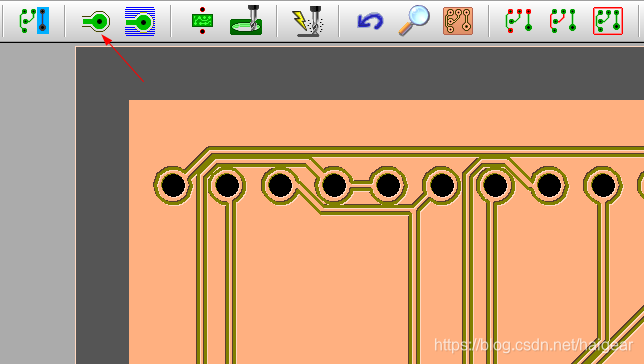The width and height of the screenshot is (644, 364).
Task: Click the green board icon with red dots
Action: 202,21
